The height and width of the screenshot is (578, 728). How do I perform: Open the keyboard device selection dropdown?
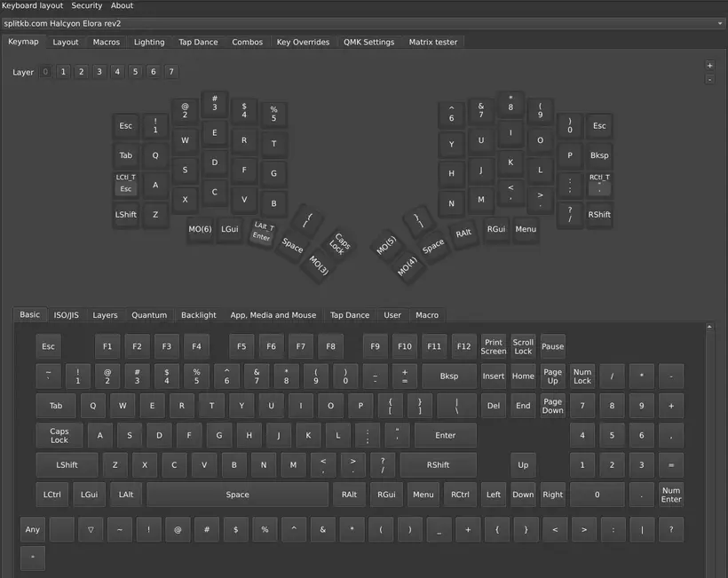[x=363, y=23]
